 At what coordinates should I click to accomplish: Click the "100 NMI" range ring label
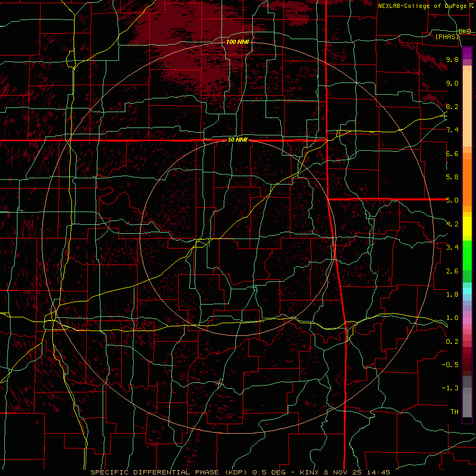click(237, 42)
